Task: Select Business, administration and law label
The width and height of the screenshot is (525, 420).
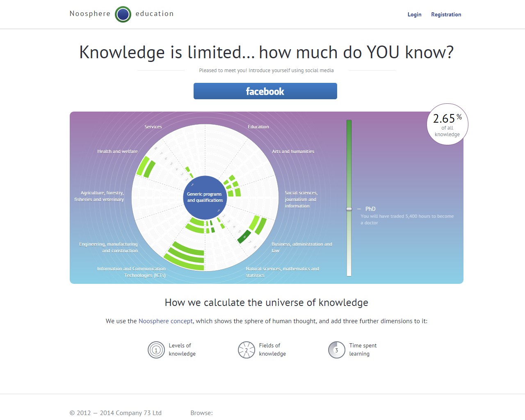Action: pos(301,247)
